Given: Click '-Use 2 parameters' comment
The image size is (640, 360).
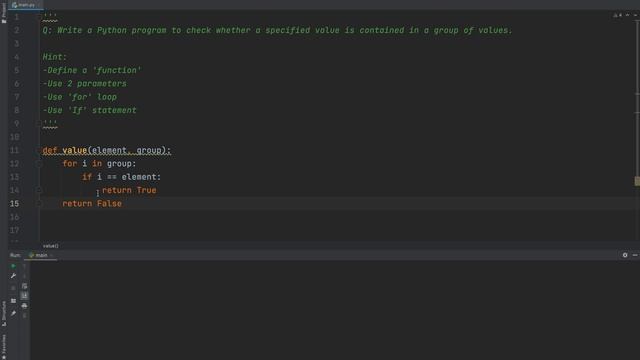Looking at the screenshot, I should click(84, 84).
